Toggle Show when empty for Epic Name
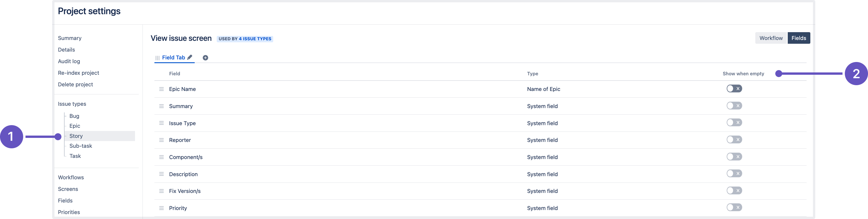This screenshot has height=219, width=868. (x=734, y=89)
